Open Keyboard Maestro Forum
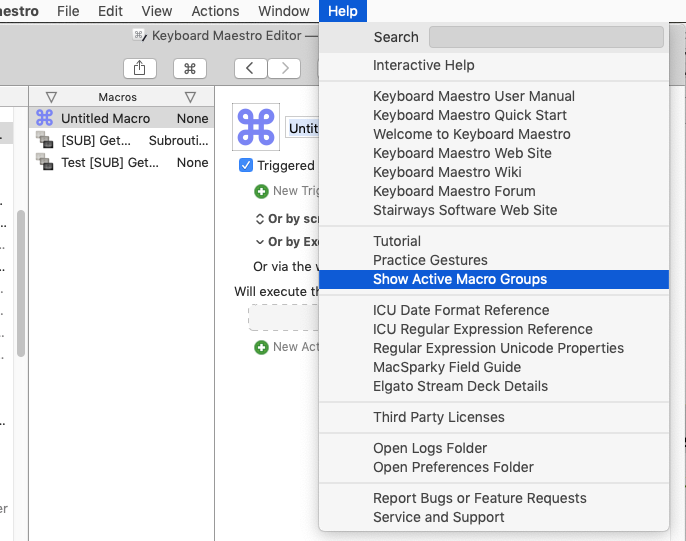 click(x=494, y=191)
